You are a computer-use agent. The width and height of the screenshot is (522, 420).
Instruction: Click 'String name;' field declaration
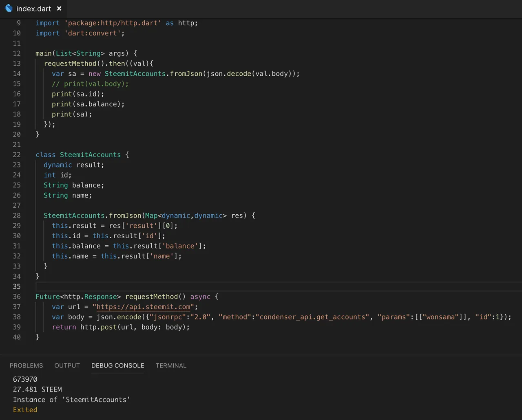point(68,196)
